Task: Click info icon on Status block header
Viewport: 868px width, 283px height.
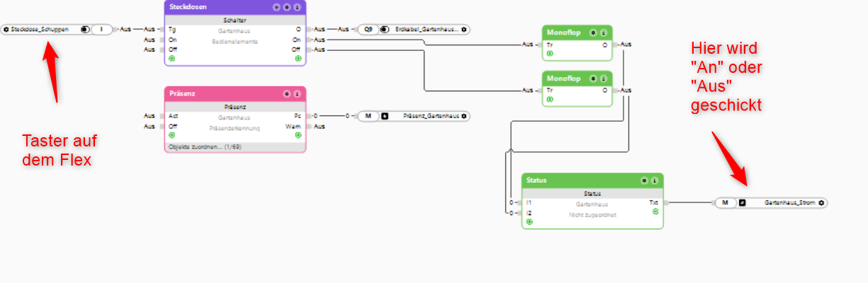Action: point(654,180)
